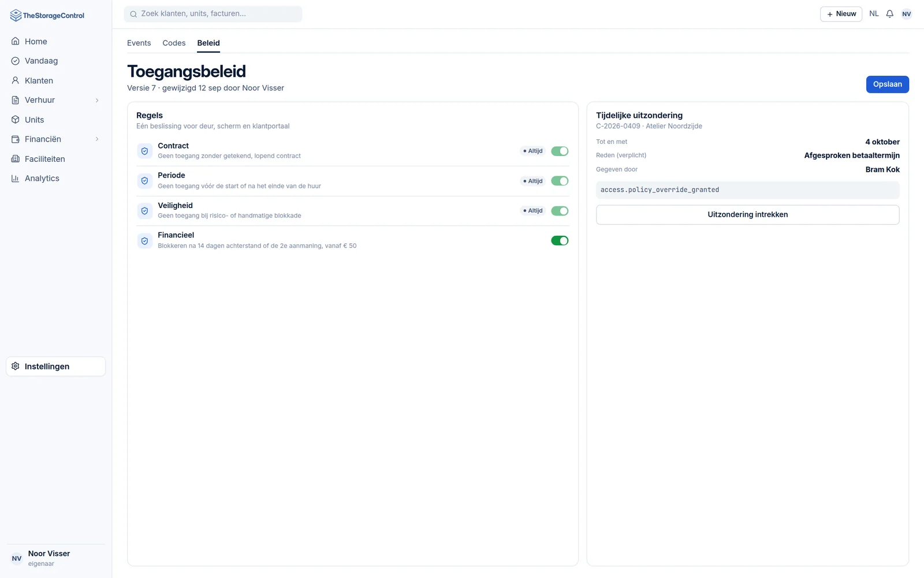Click the shield icon beside Contract
This screenshot has height=578, width=924.
(x=144, y=151)
